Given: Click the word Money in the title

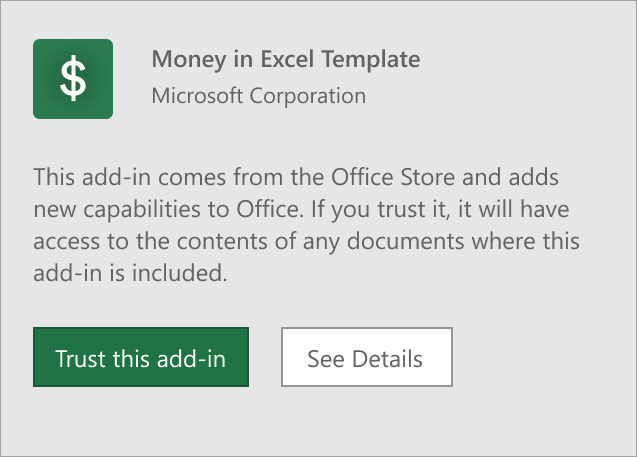Looking at the screenshot, I should point(189,59).
